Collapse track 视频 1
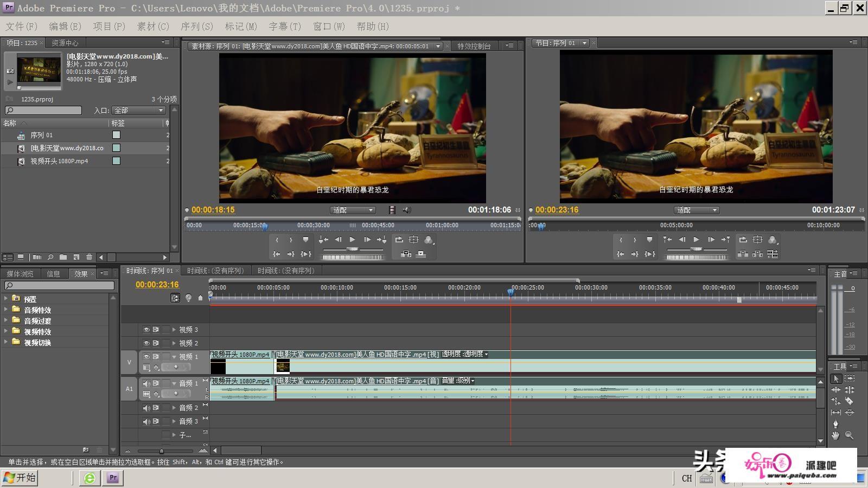Screen dimensions: 868x488 pyautogui.click(x=174, y=357)
